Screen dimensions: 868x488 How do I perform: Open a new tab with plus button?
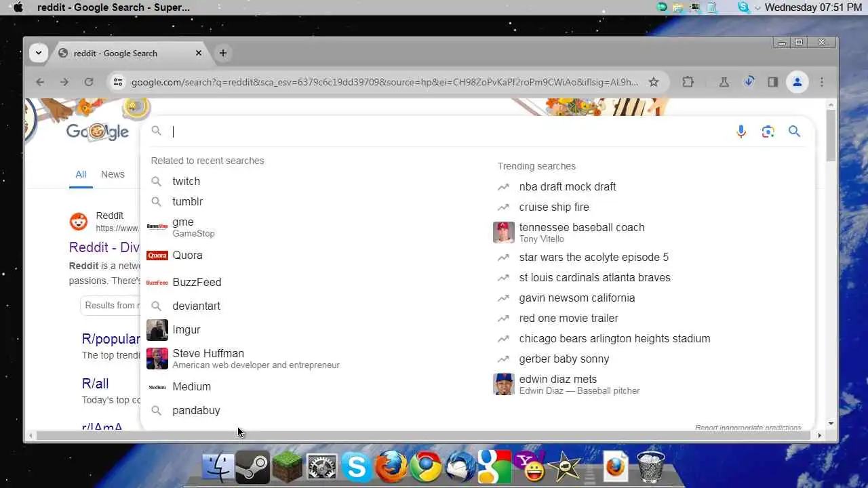pos(222,53)
